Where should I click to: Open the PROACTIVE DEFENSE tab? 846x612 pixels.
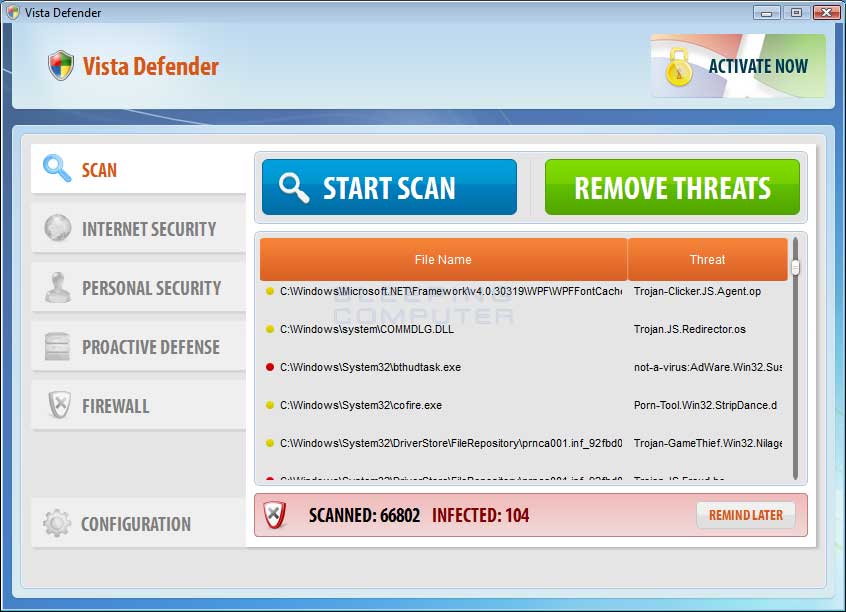point(139,346)
